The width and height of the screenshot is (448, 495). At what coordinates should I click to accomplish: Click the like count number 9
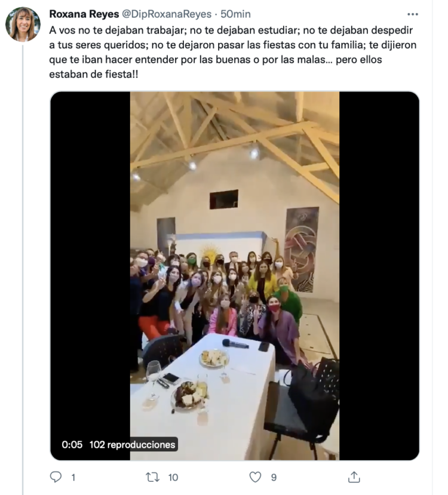point(274,477)
